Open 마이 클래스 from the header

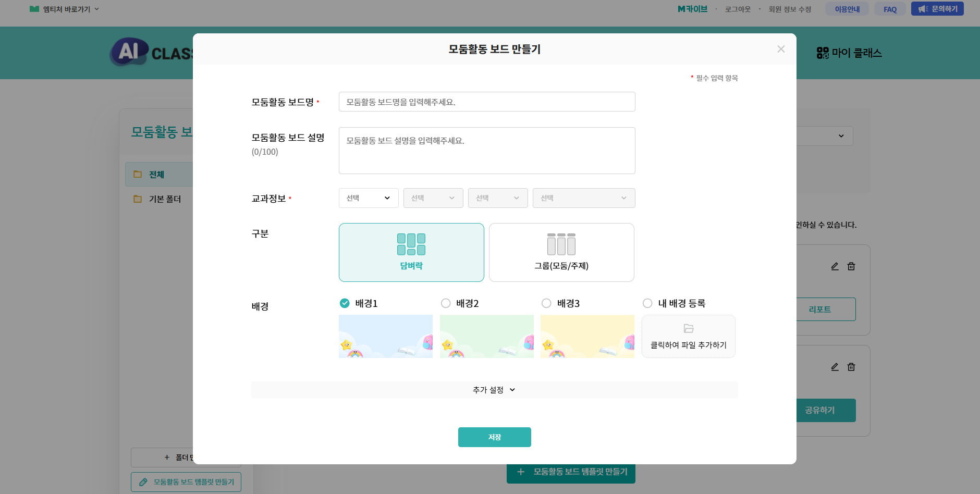849,53
